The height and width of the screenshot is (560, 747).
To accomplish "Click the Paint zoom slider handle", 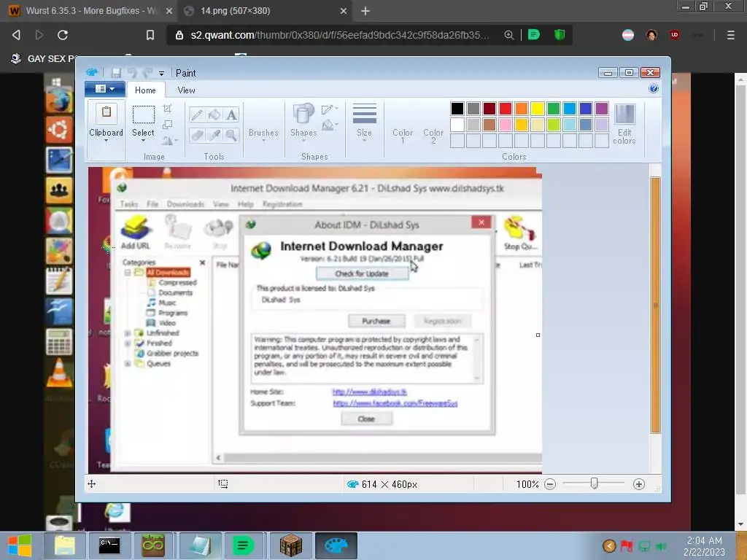I will click(594, 484).
